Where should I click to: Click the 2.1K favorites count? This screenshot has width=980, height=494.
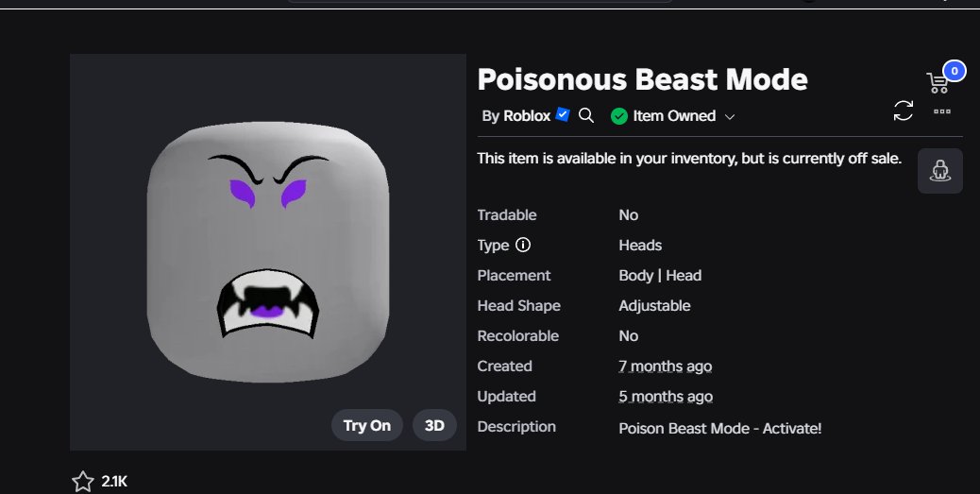point(114,481)
